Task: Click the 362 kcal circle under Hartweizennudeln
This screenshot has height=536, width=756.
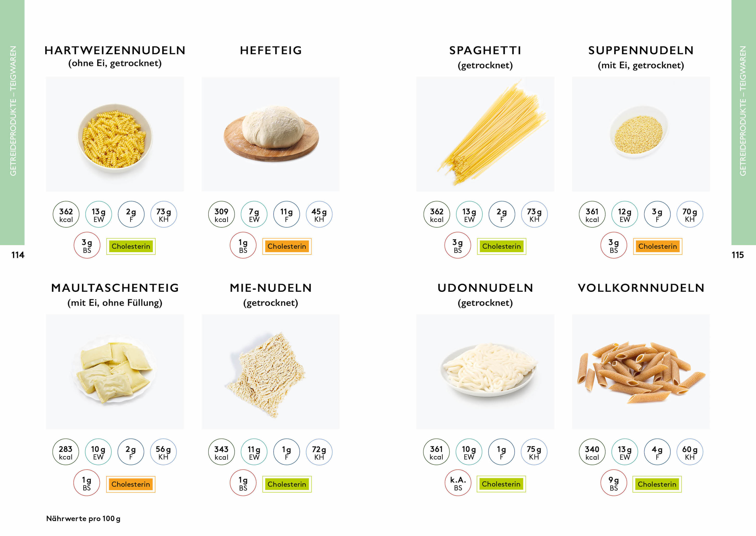Action: pyautogui.click(x=66, y=214)
